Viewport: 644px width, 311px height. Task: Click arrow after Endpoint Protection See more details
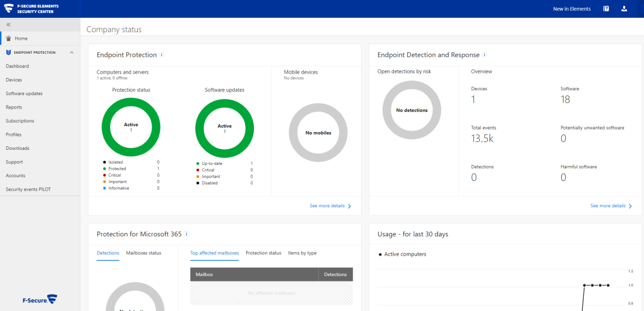[350, 206]
